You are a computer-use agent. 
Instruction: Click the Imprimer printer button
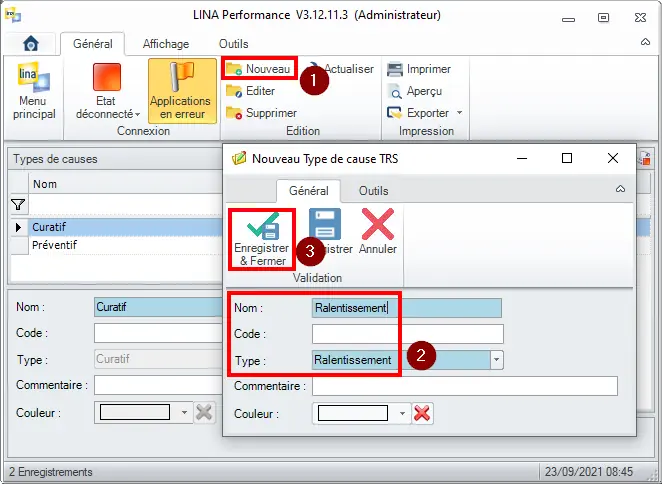419,69
